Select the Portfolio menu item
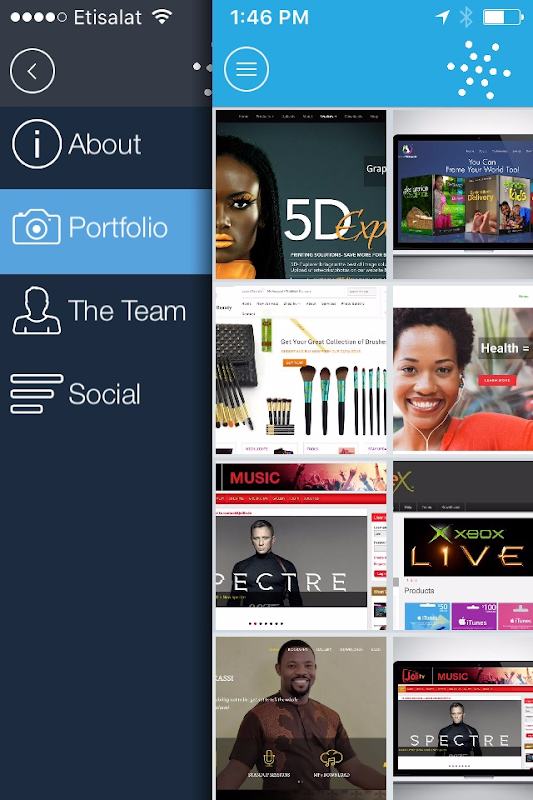The image size is (533, 800). pos(106,231)
